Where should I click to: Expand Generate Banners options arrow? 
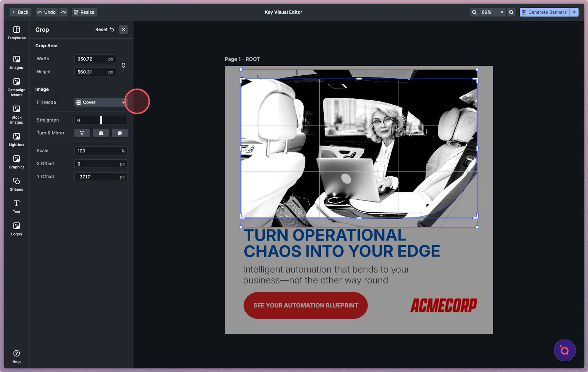pos(574,12)
